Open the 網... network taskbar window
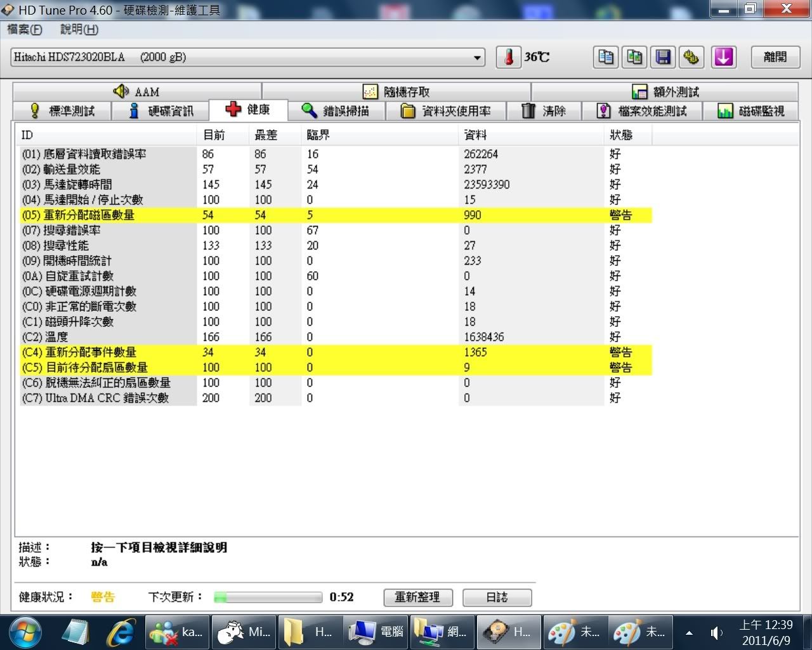Screen dimensions: 812x650 [x=442, y=632]
